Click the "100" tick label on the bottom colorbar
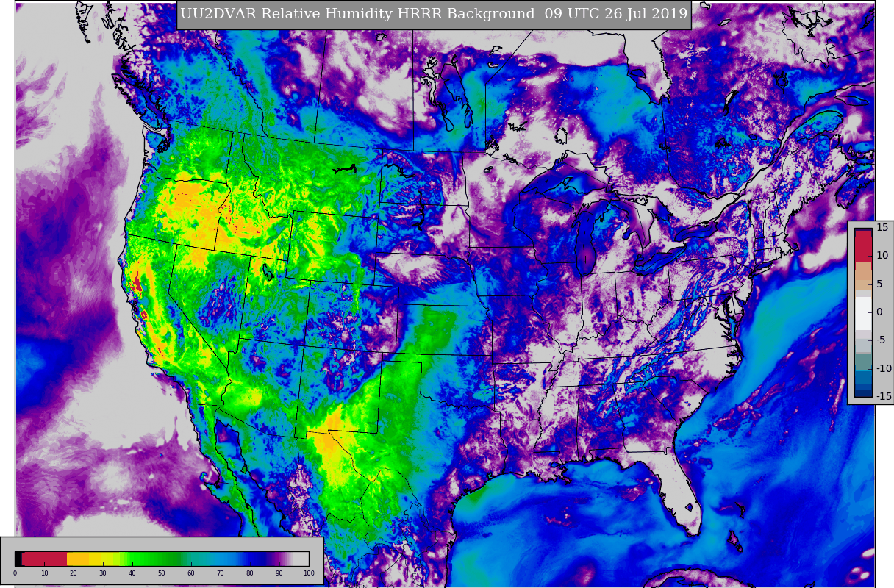Image resolution: width=894 pixels, height=588 pixels. (309, 573)
